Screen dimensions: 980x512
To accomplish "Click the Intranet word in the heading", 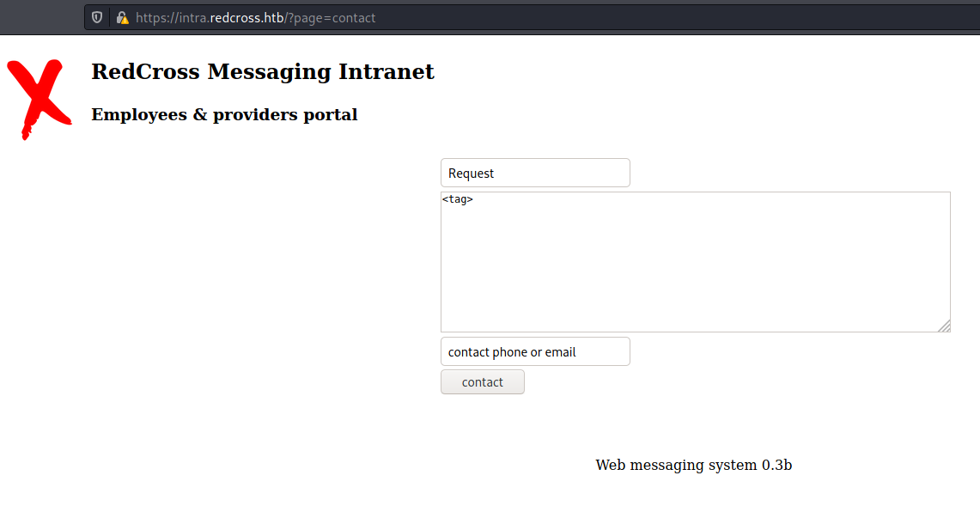I will [x=387, y=71].
